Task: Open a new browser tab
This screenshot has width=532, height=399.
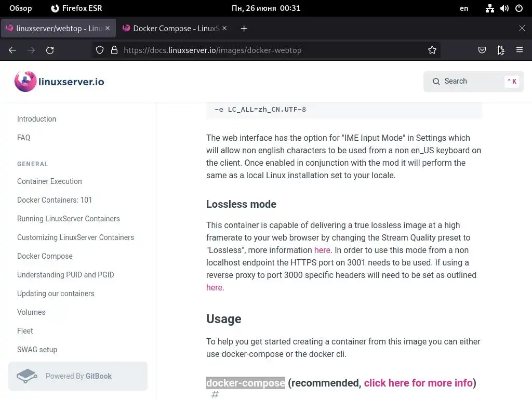Action: [x=244, y=29]
